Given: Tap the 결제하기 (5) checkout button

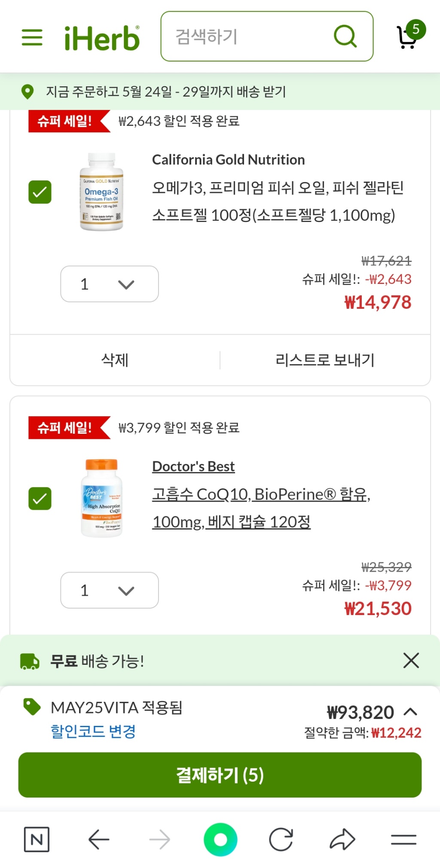Looking at the screenshot, I should [x=220, y=775].
